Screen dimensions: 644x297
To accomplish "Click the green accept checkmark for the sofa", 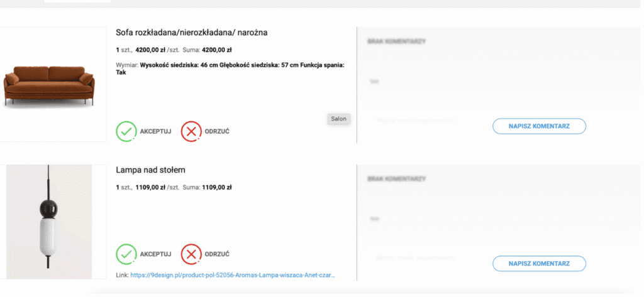I will 126,131.
